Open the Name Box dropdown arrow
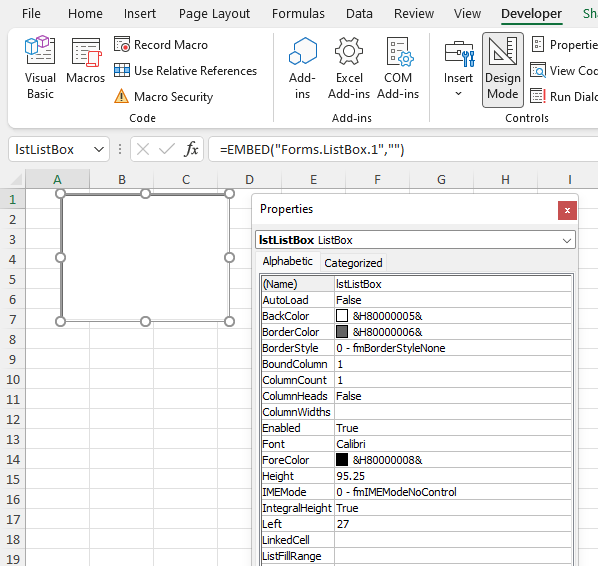 (x=99, y=150)
